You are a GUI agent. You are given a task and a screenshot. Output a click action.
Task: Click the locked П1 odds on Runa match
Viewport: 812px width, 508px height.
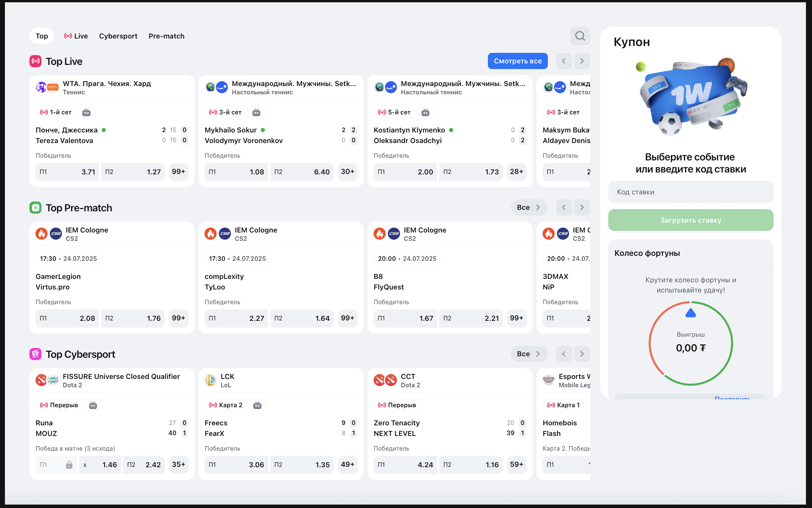click(56, 465)
